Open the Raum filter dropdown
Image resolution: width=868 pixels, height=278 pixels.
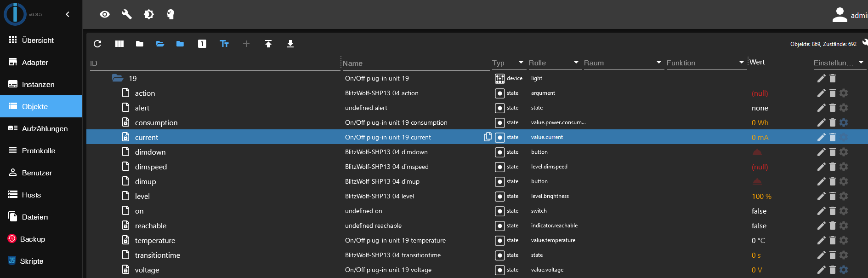623,63
